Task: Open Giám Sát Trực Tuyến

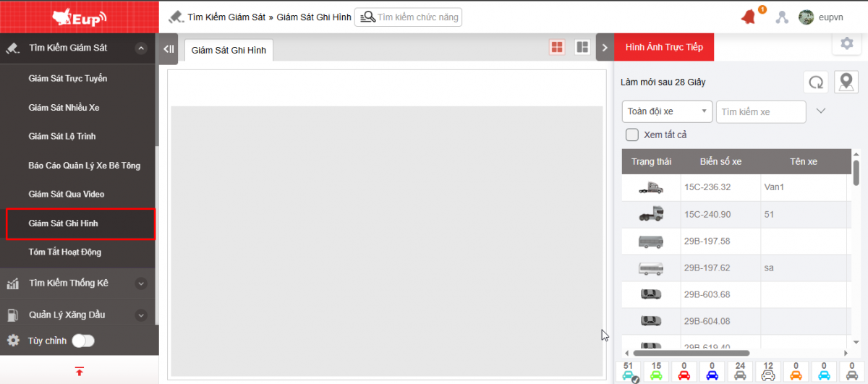Action: tap(68, 78)
